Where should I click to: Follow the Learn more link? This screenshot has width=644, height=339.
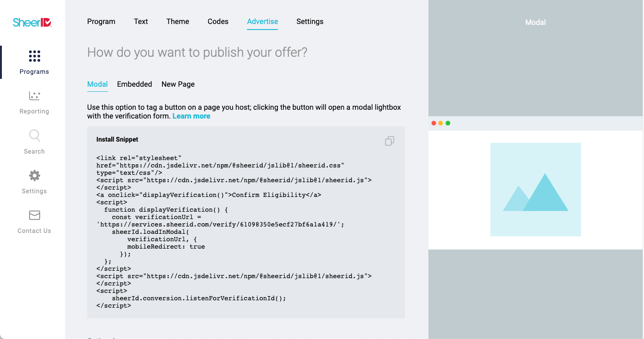191,116
